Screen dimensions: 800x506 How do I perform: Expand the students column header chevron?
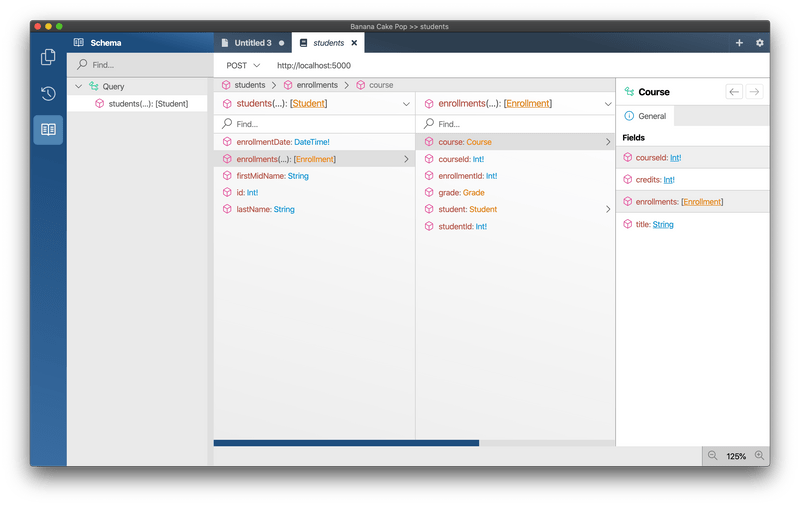(x=406, y=104)
